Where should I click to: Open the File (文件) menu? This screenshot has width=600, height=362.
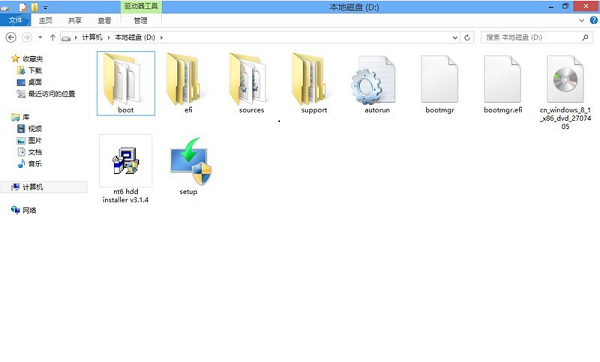point(15,20)
